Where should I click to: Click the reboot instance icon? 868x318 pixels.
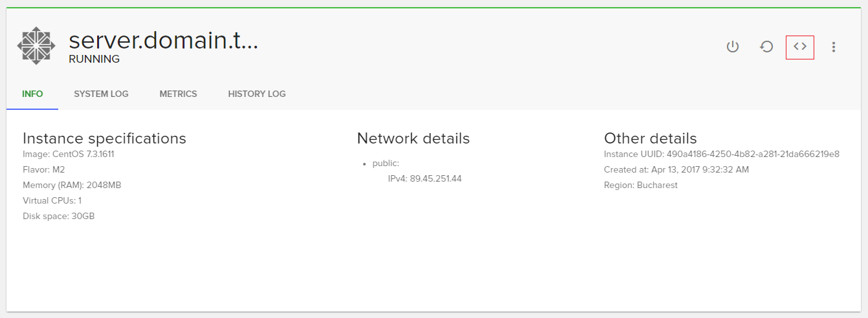click(766, 47)
